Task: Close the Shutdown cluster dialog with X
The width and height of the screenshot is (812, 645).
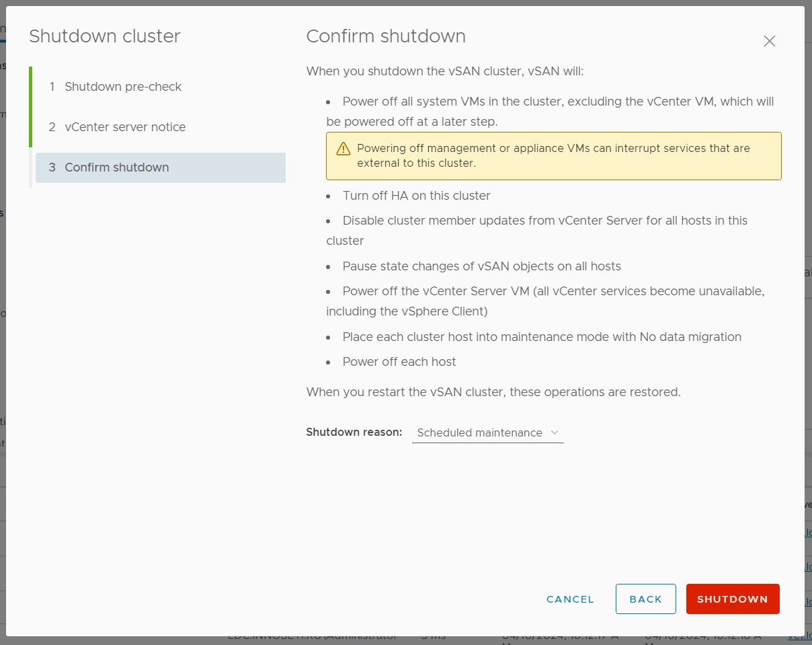Action: (x=769, y=41)
